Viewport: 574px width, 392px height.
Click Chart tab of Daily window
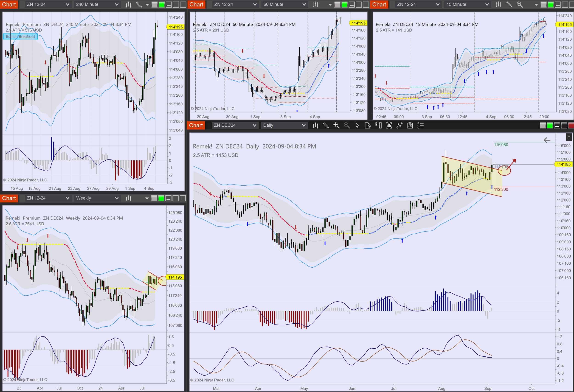point(196,125)
